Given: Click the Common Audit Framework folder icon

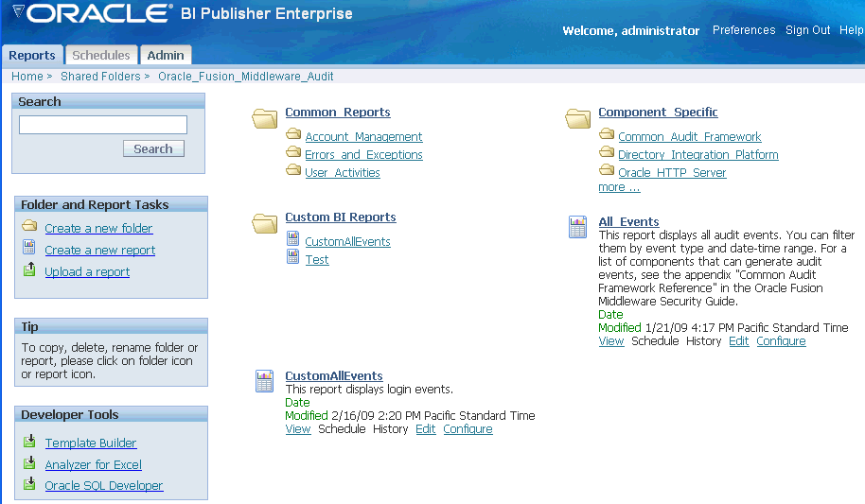Looking at the screenshot, I should click(607, 134).
